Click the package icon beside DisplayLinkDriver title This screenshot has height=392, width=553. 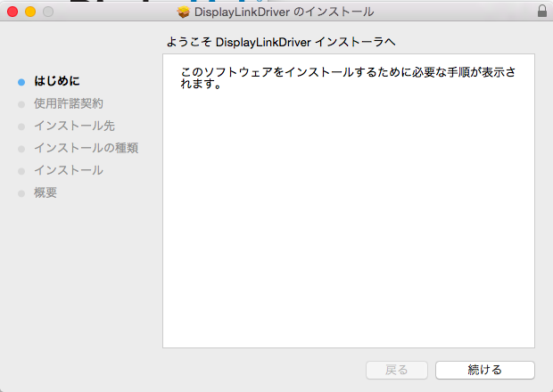[x=184, y=12]
